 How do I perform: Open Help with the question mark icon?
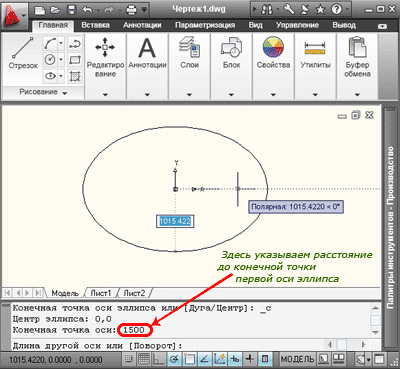[337, 10]
